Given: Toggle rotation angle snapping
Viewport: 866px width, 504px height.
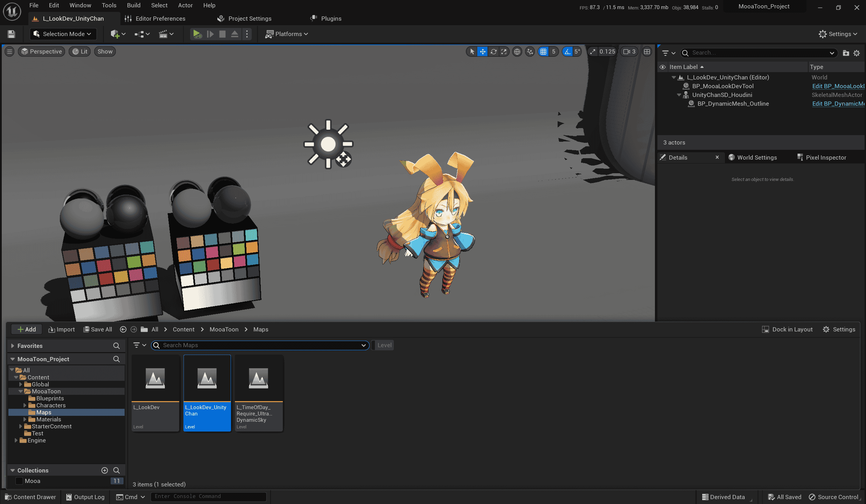Looking at the screenshot, I should [567, 51].
